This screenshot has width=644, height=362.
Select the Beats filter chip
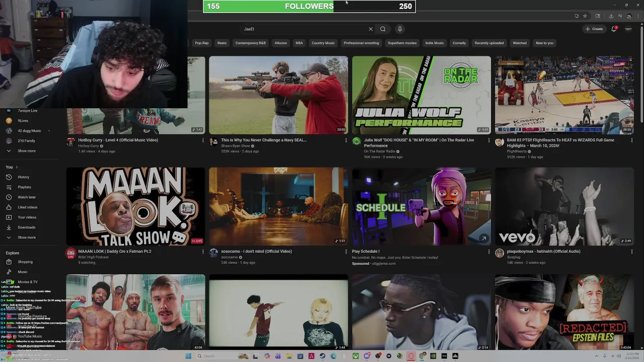coord(222,43)
